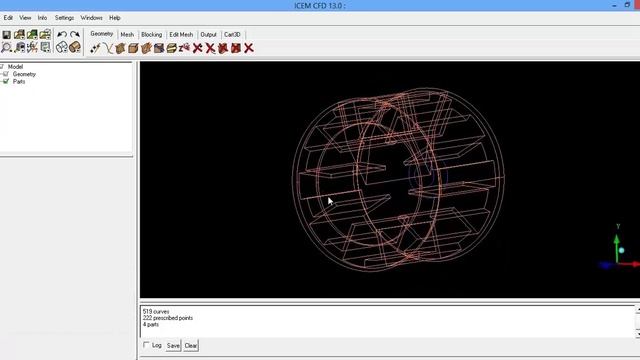Viewport: 640px width, 360px height.
Task: Restore down the ICEM CFD window
Action: tap(627, 5)
